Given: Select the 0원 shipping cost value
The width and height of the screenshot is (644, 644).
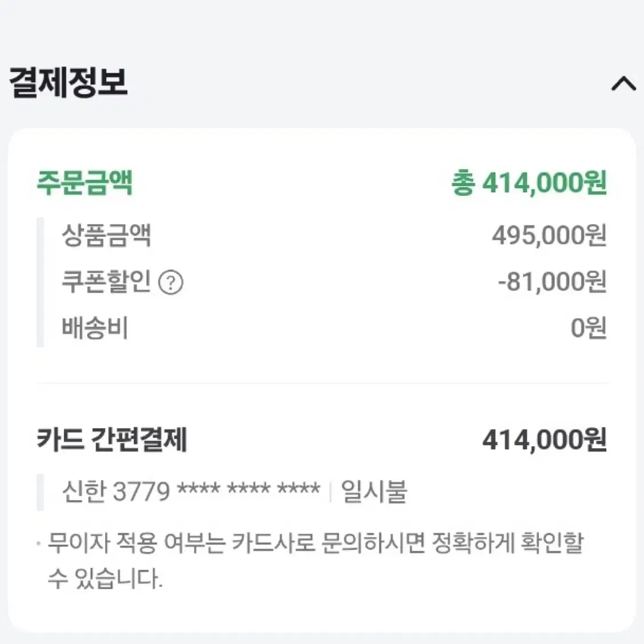Looking at the screenshot, I should pyautogui.click(x=589, y=328).
